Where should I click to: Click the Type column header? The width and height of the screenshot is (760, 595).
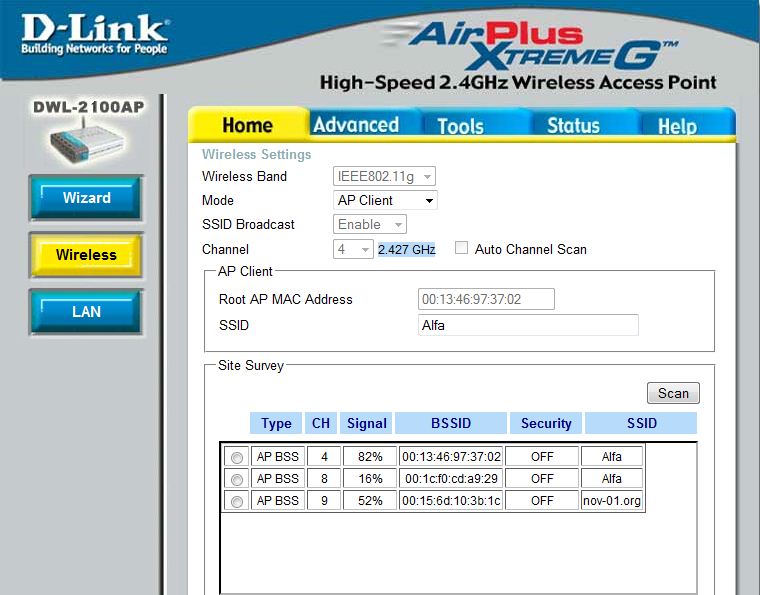(276, 423)
